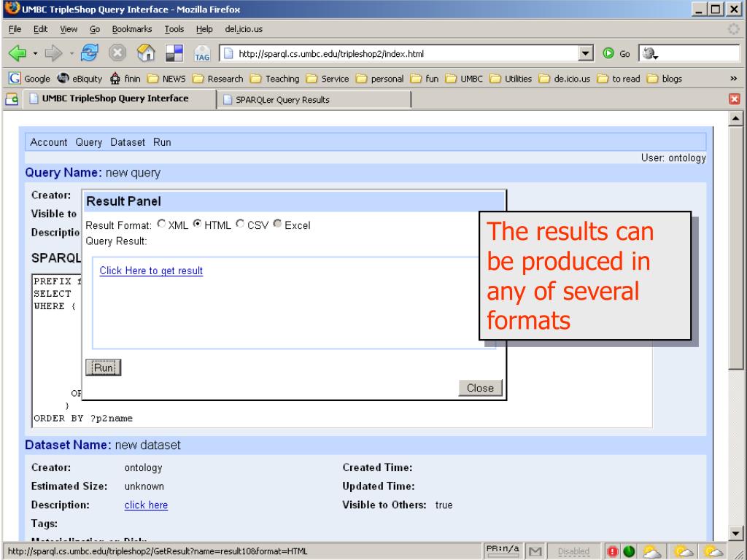Viewport: 747px width, 560px height.
Task: Open the blogs bookmarks folder
Action: pos(665,79)
